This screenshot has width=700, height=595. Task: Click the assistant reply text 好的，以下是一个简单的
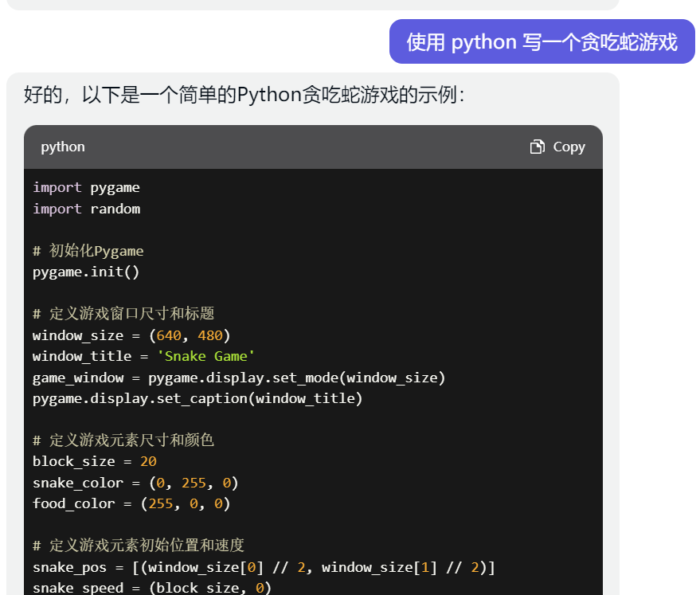(244, 96)
